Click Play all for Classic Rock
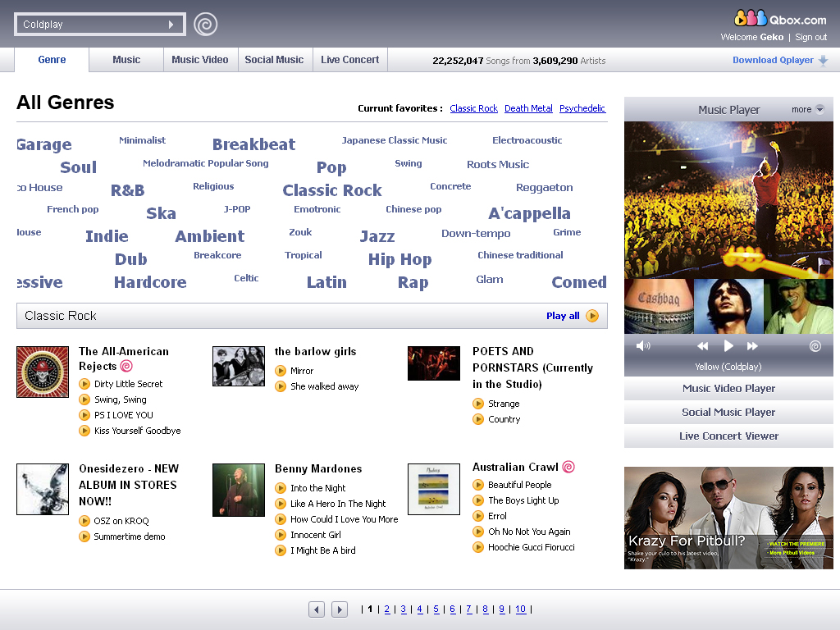Viewport: 840px width, 630px height. (x=563, y=316)
